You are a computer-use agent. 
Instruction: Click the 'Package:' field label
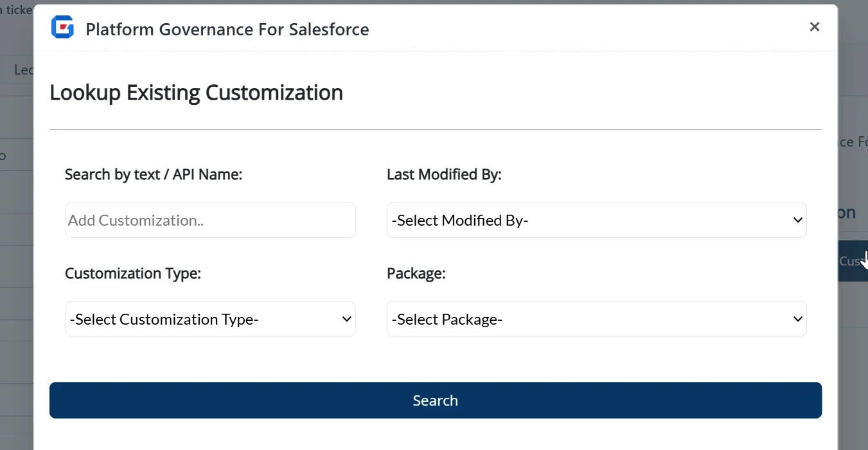pyautogui.click(x=416, y=273)
